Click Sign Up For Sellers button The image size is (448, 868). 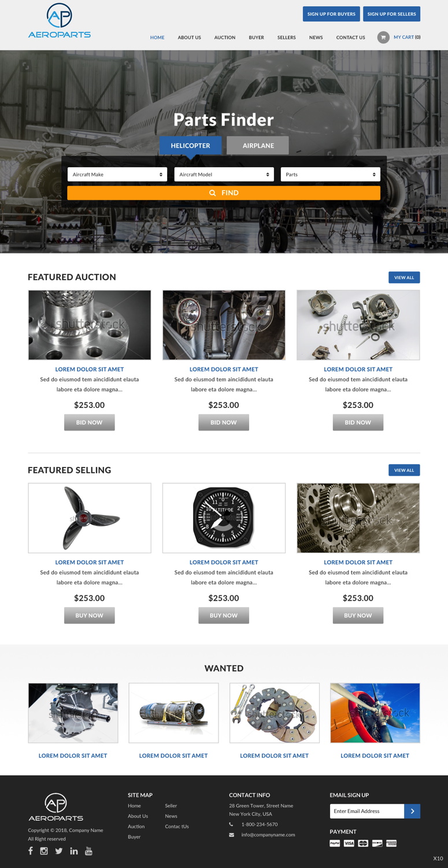click(x=392, y=14)
